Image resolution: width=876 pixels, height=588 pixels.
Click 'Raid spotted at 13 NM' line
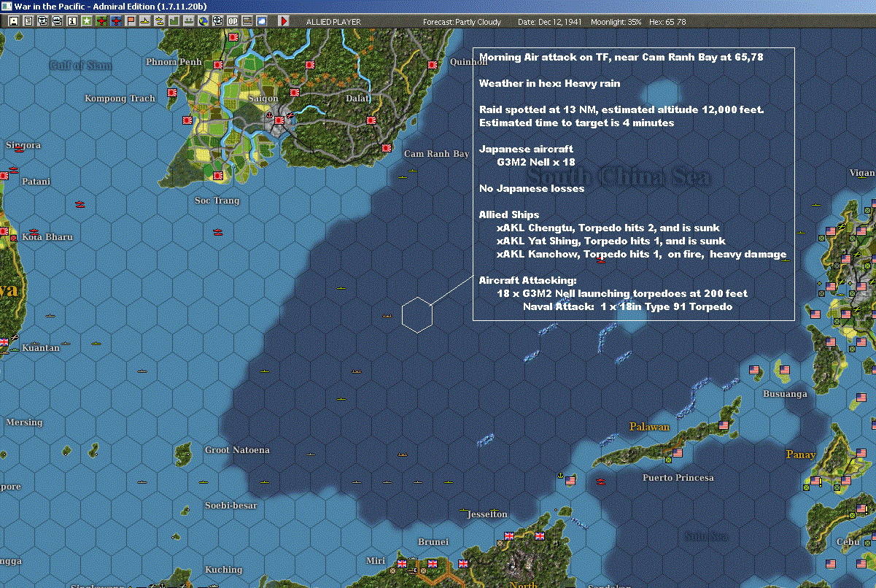621,109
